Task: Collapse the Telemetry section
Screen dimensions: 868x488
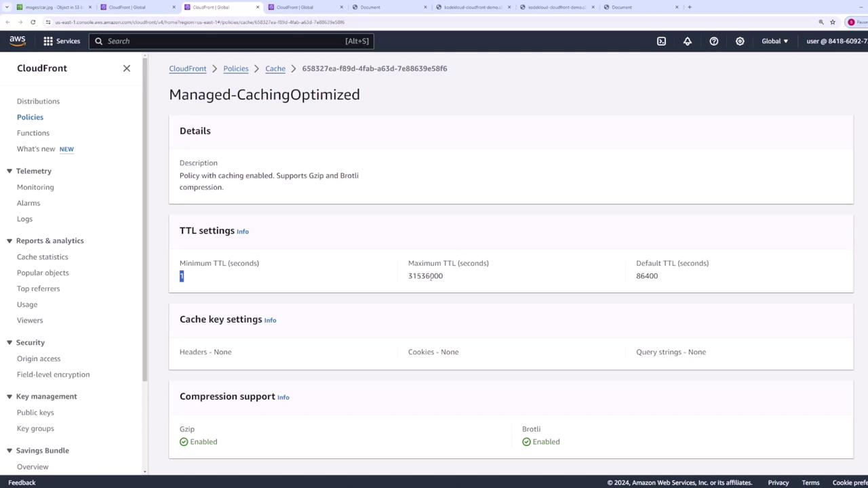Action: point(9,171)
